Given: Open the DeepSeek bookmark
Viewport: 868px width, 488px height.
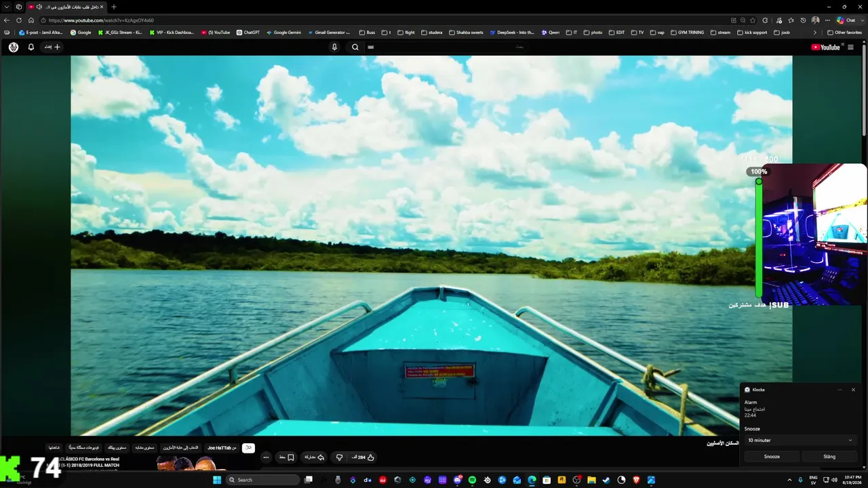Looking at the screenshot, I should [x=512, y=33].
